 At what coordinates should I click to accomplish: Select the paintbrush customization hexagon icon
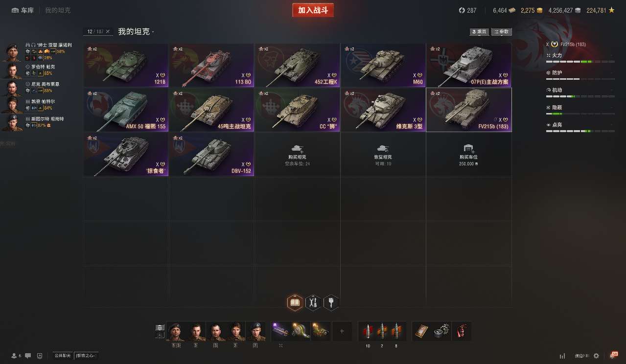[x=331, y=303]
